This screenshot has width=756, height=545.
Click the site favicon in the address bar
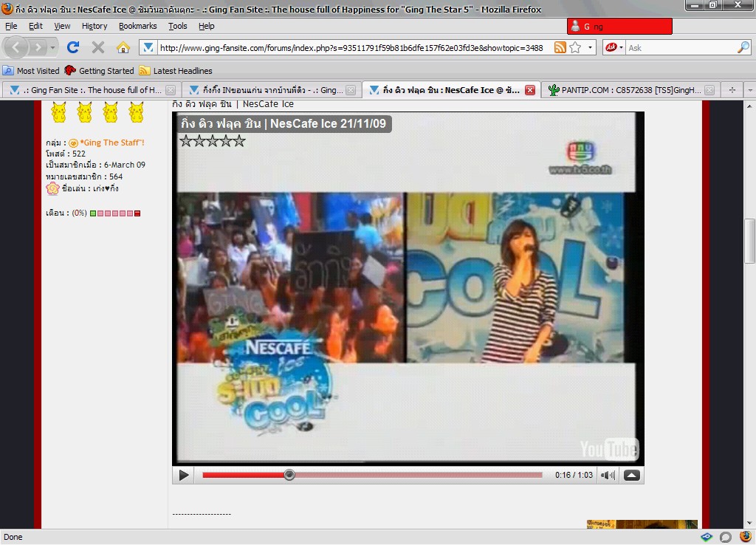[148, 47]
